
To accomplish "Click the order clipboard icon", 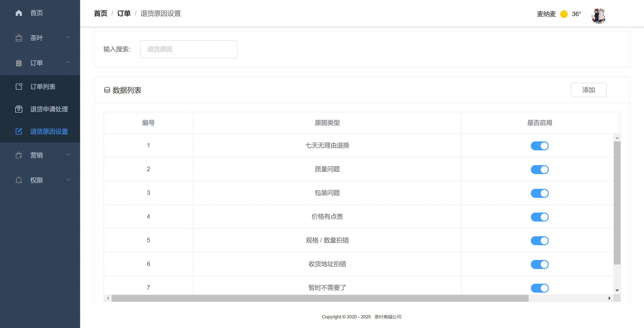I will click(x=19, y=63).
